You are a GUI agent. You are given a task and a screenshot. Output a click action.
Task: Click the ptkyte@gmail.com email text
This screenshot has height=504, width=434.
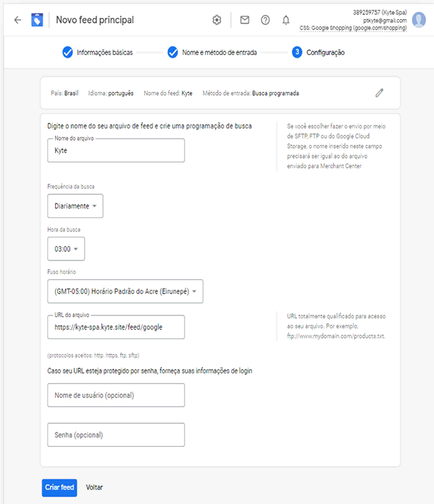(385, 21)
